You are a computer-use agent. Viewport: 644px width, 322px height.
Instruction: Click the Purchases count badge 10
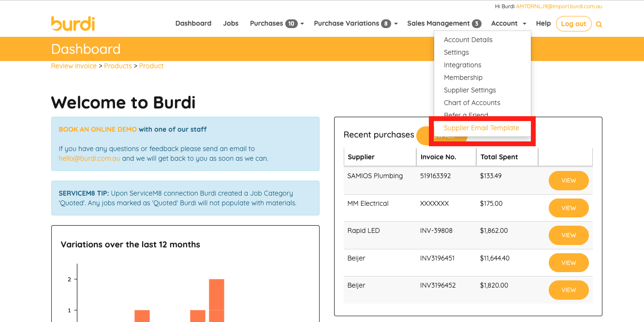coord(292,24)
